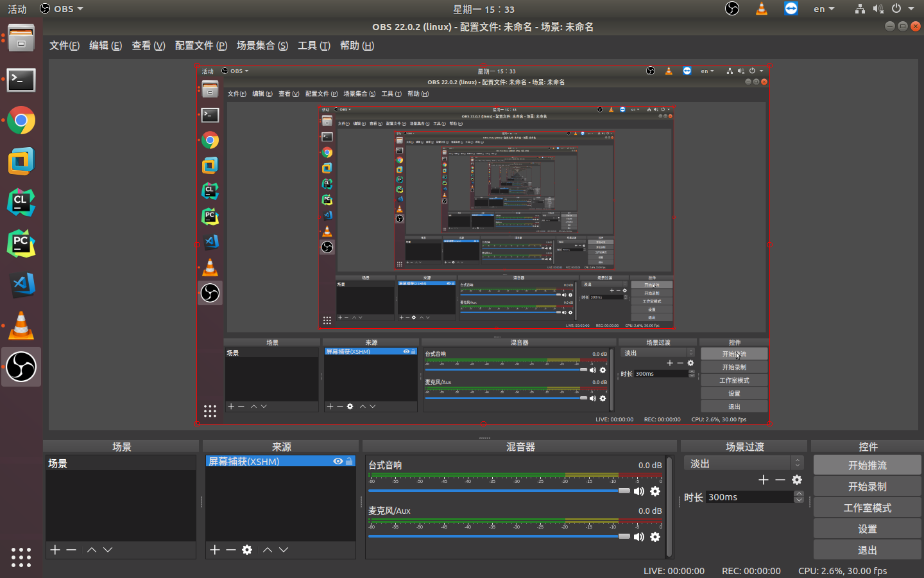Open 麦克风/Aux audio settings gear
Image resolution: width=924 pixels, height=578 pixels.
(x=655, y=537)
